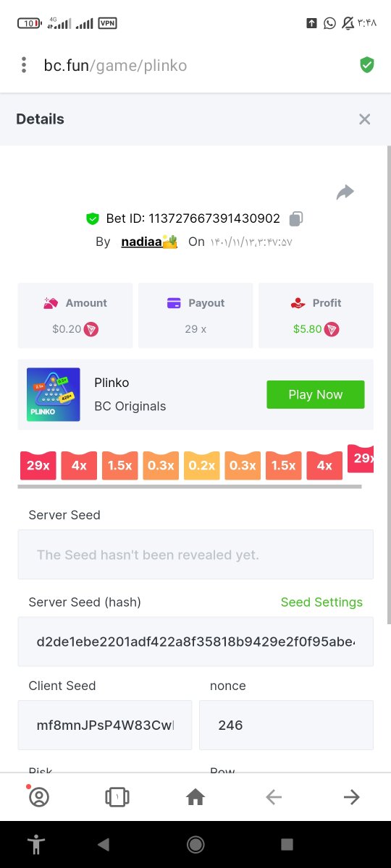The width and height of the screenshot is (391, 868).
Task: Open browser tabs switcher icon
Action: click(x=117, y=797)
